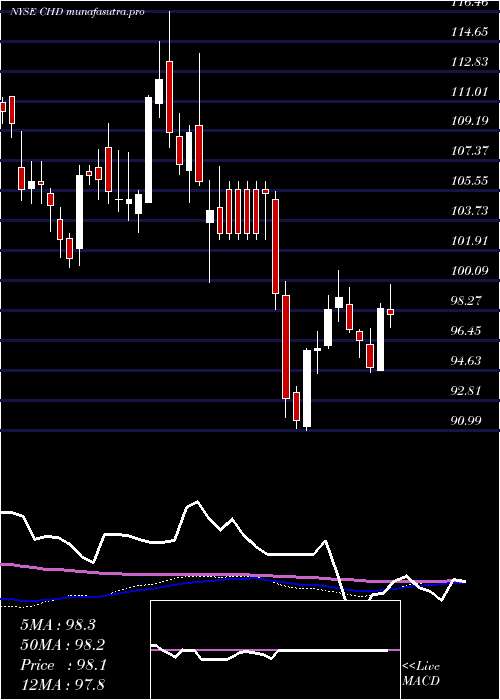Image resolution: width=500 pixels, height=700 pixels.
Task: Click the 105.55 price axis label
Action: pos(470,181)
